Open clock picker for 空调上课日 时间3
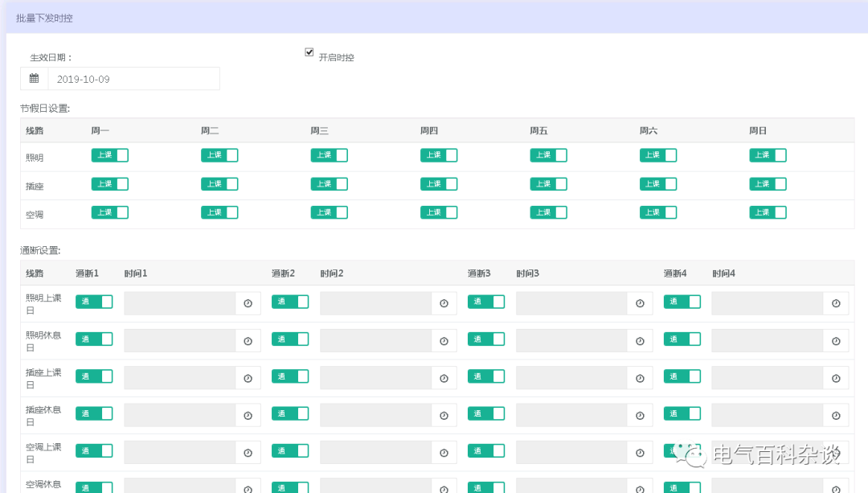This screenshot has height=493, width=868. 640,453
